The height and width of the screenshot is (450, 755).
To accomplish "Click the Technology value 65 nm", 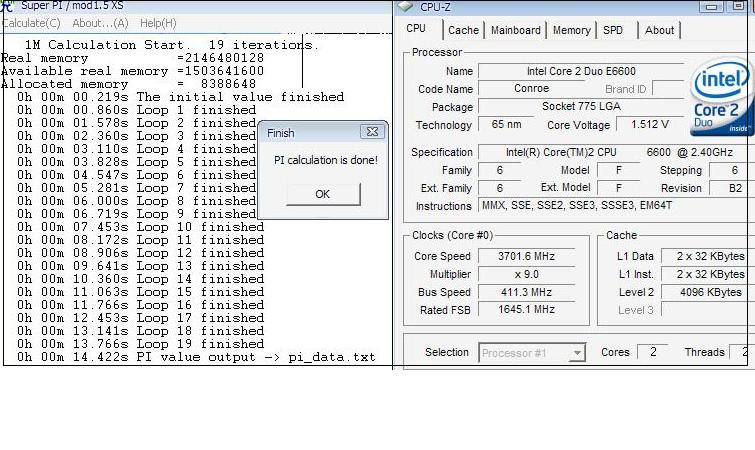I will tap(506, 124).
